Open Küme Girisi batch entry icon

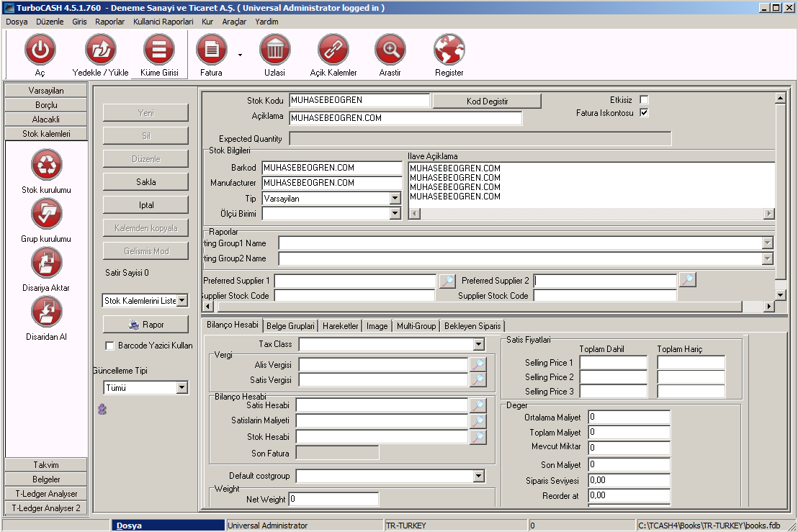[x=159, y=50]
